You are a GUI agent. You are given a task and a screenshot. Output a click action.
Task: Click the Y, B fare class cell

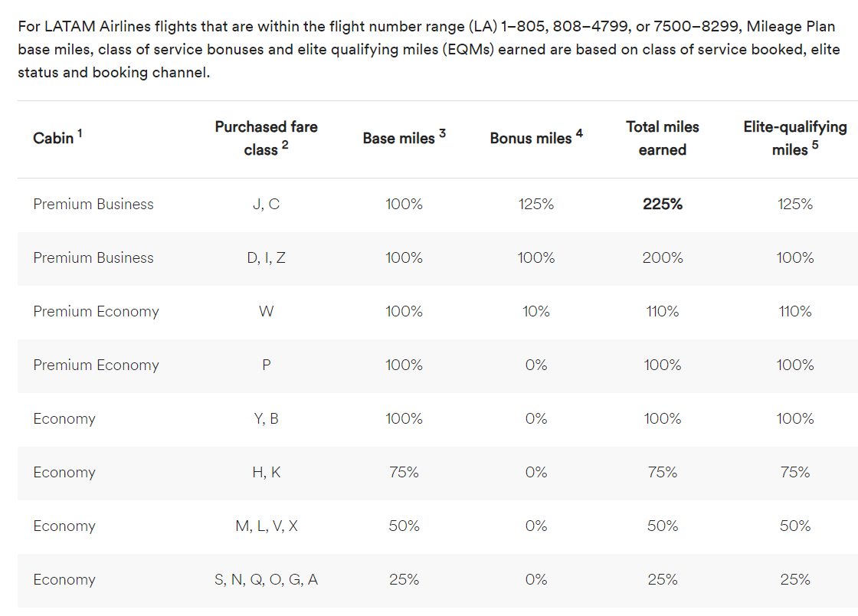click(x=266, y=419)
